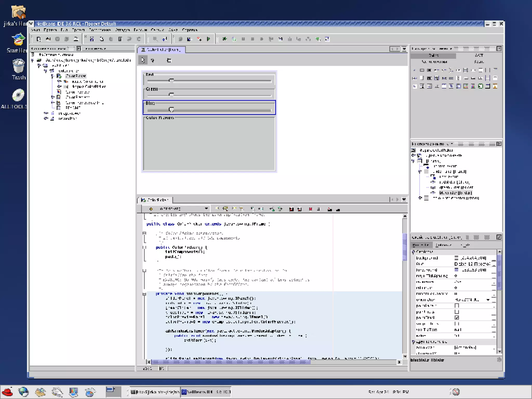Viewport: 532px width, 399px height.
Task: Click the Test Form icon
Action: coord(169,60)
